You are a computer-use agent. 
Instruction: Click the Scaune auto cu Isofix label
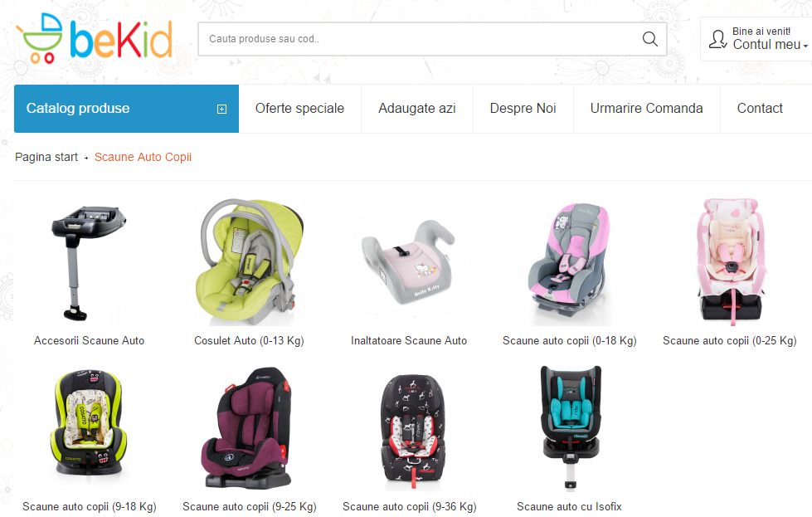[x=569, y=507]
